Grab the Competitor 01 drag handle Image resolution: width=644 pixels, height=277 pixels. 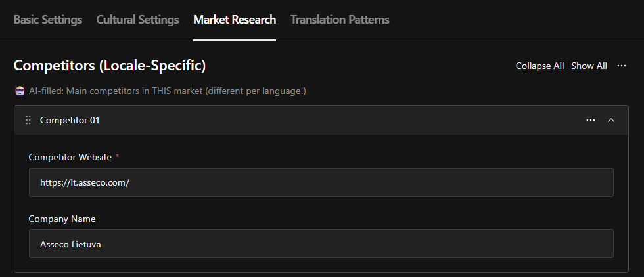pyautogui.click(x=28, y=120)
